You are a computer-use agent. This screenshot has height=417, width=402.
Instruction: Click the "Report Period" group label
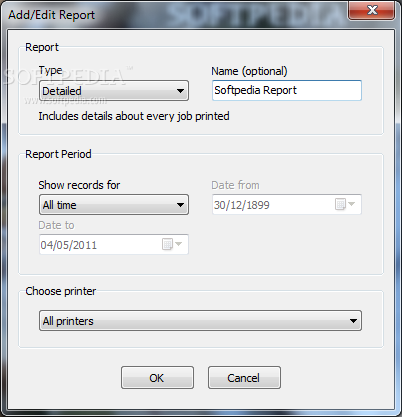[x=58, y=154]
